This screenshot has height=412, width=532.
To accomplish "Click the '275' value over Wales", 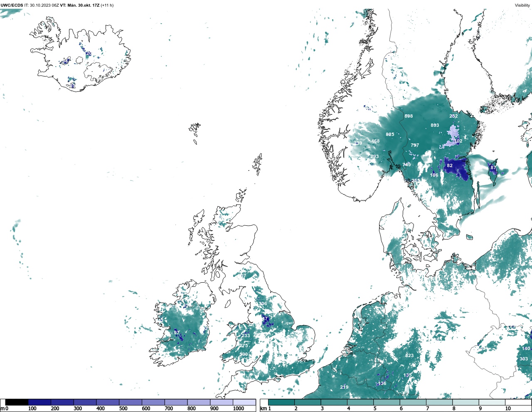I will click(x=244, y=345).
